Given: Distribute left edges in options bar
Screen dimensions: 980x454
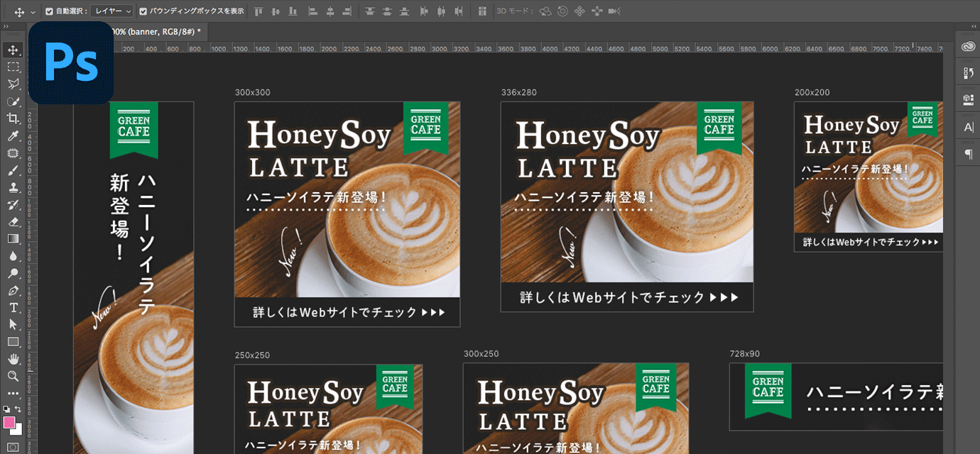Looking at the screenshot, I should click(424, 11).
